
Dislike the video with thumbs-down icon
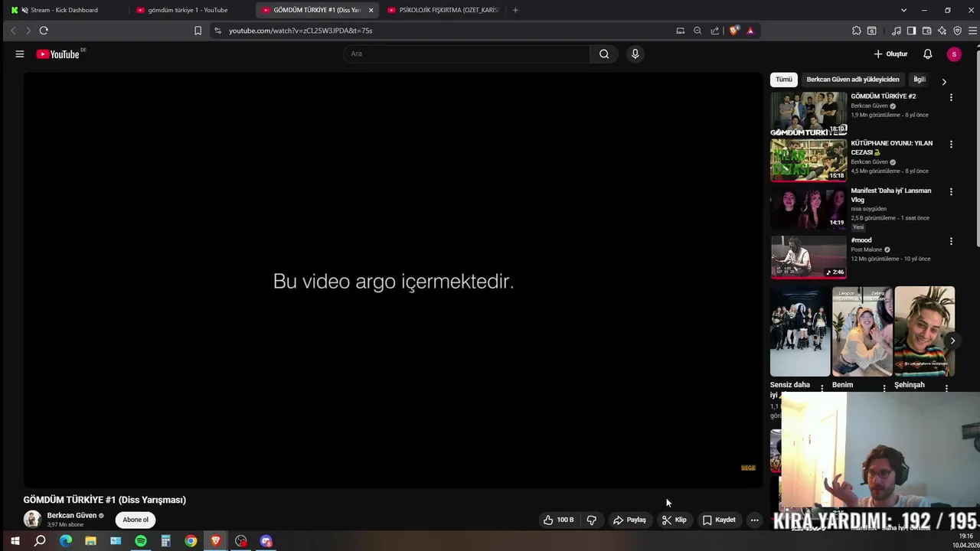tap(592, 520)
